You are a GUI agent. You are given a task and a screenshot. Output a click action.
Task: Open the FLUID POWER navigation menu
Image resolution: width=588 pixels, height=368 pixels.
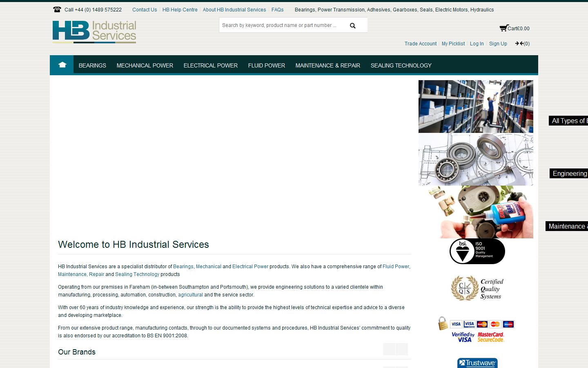pyautogui.click(x=266, y=65)
